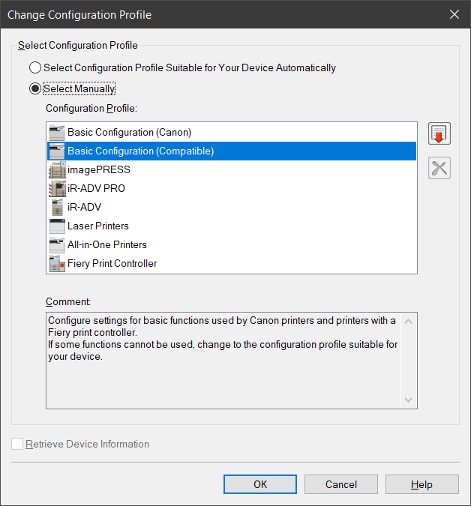The image size is (471, 506).
Task: Click the comment box scroll up arrow
Action: click(x=408, y=321)
